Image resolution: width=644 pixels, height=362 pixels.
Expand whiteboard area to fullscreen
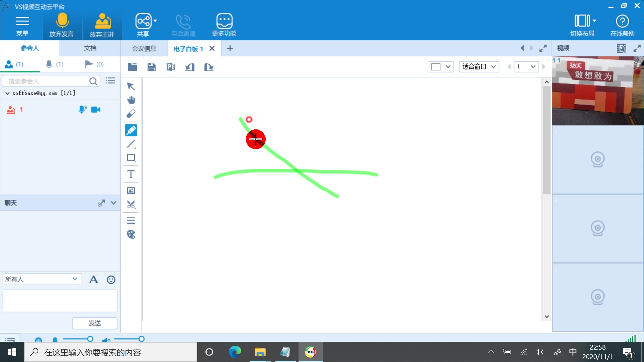pos(543,48)
